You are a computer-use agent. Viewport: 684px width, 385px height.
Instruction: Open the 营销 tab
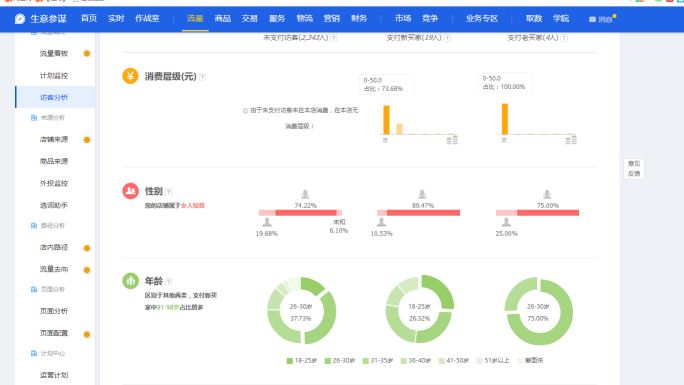(332, 18)
